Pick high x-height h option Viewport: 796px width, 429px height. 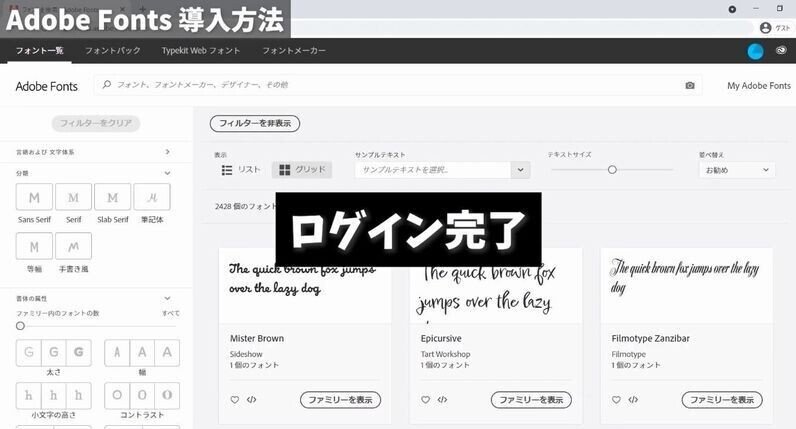tap(79, 395)
